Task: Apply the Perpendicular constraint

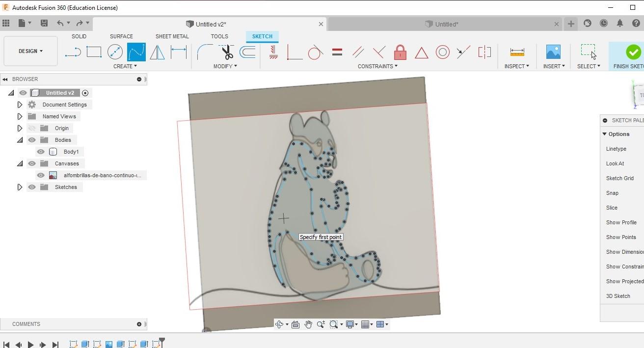Action: (379, 52)
